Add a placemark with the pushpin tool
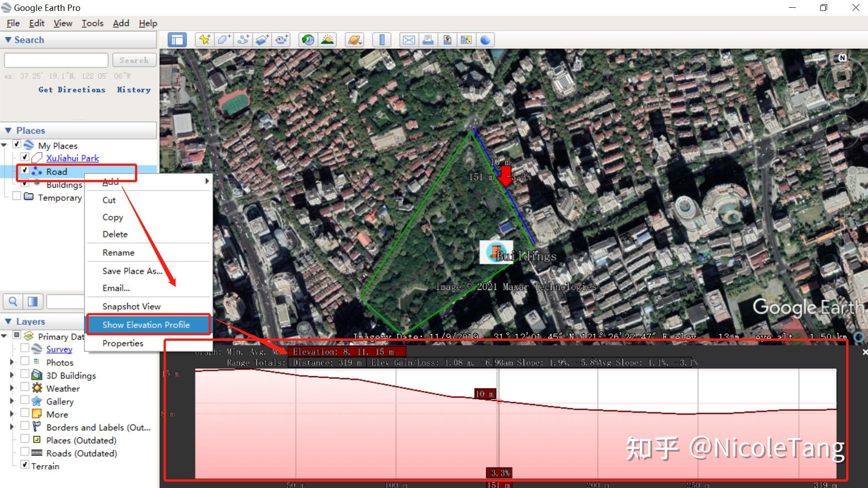Viewport: 868px width, 488px height. pyautogui.click(x=205, y=40)
